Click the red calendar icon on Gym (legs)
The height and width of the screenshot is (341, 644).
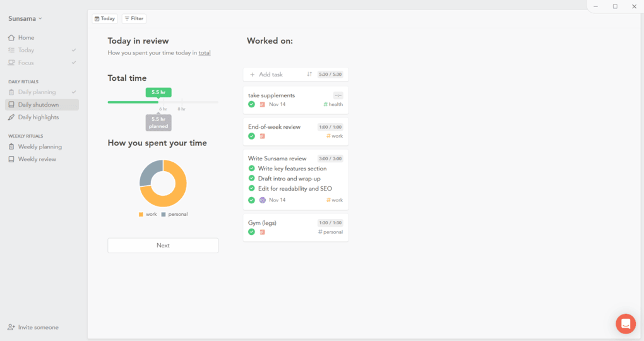point(263,232)
